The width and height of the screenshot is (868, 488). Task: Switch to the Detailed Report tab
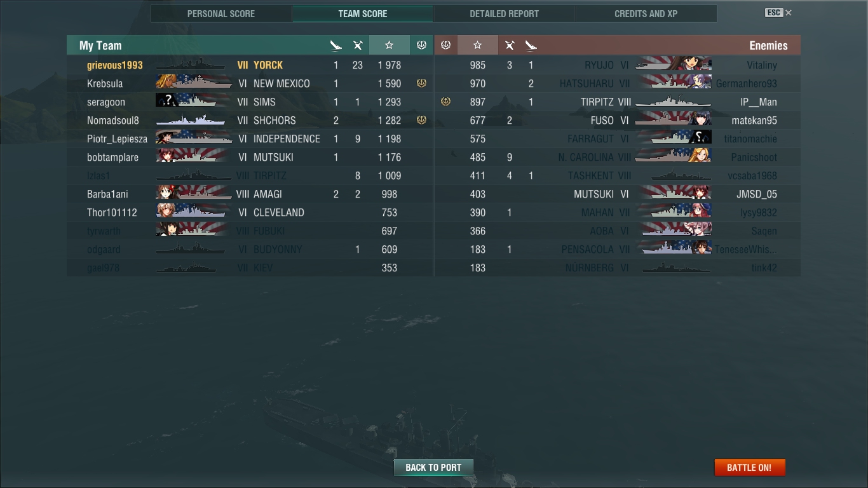coord(505,13)
